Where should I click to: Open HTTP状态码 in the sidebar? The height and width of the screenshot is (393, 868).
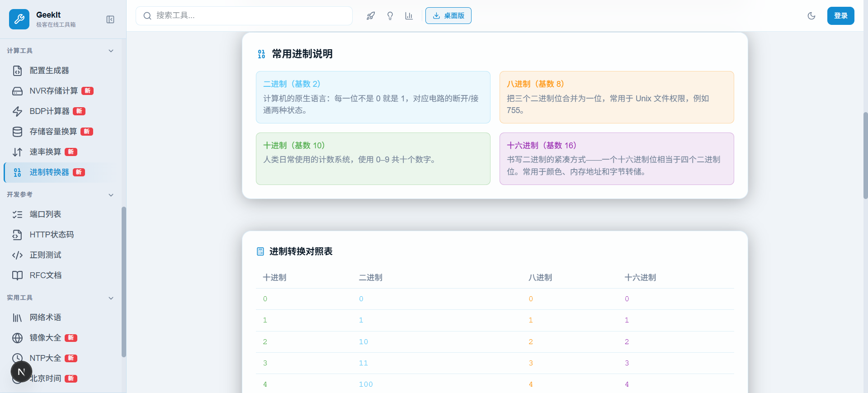click(61, 235)
